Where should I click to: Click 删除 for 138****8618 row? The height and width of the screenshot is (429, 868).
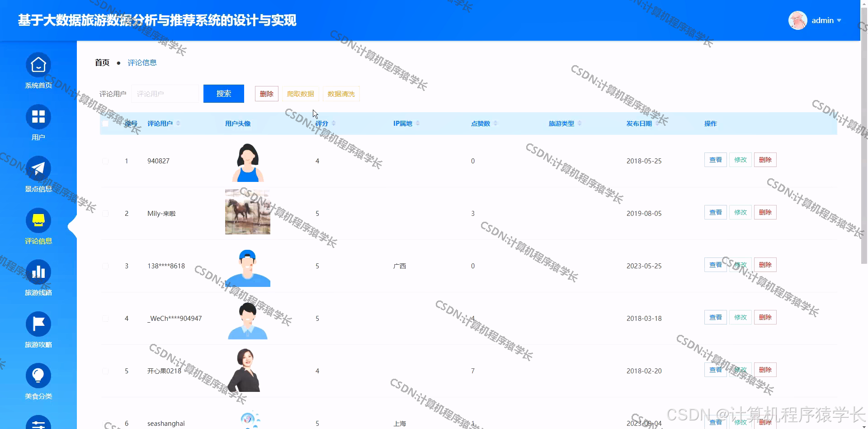[x=765, y=265]
